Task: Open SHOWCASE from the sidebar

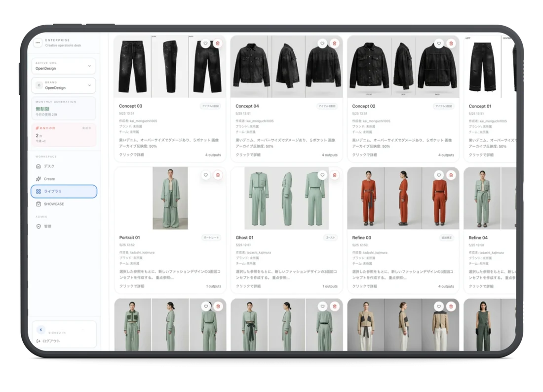Action: tap(64, 204)
